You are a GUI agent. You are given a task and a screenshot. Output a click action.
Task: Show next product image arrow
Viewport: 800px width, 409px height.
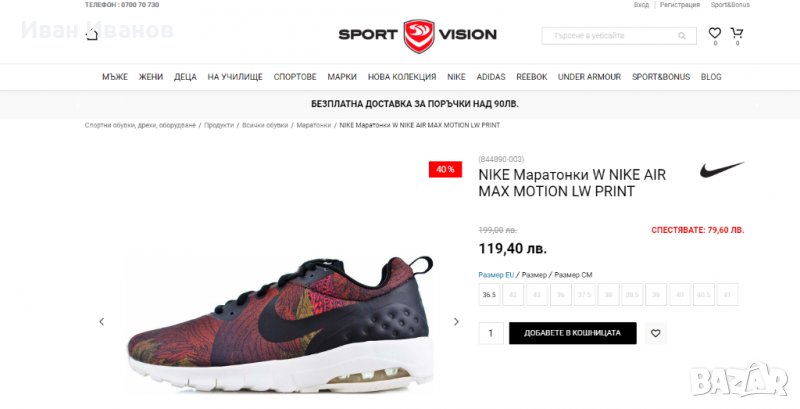pos(456,321)
